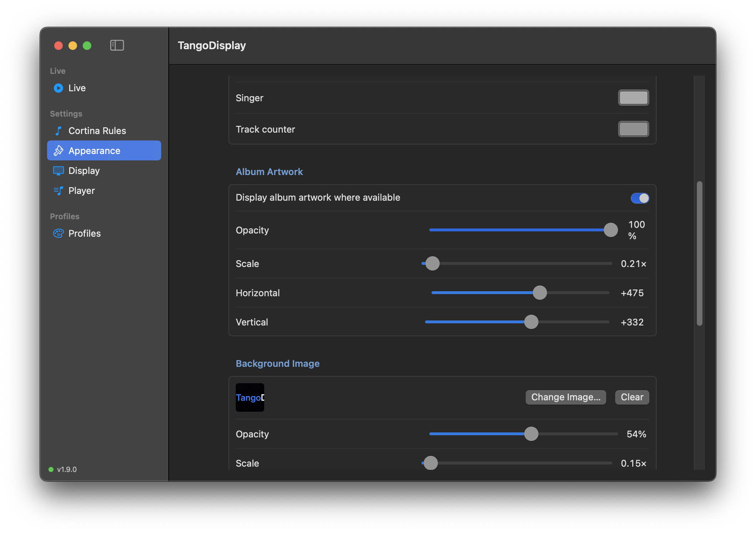Click the vertical scrollbar thumb

699,253
